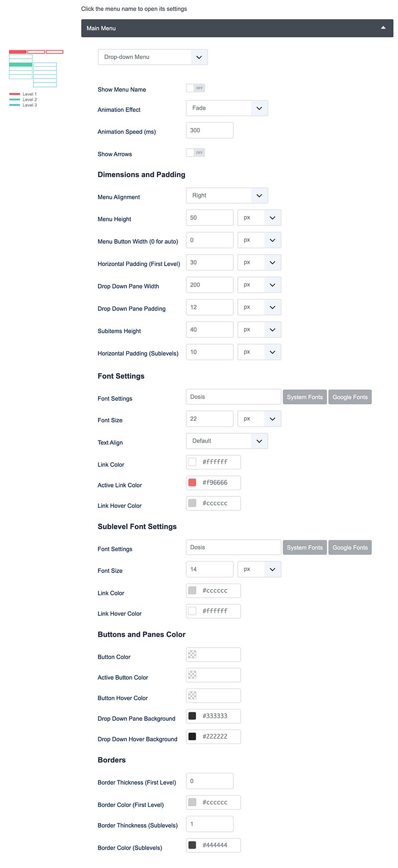Click System Fonts button in Font Settings
Screen dimensions: 398x868
(x=305, y=397)
